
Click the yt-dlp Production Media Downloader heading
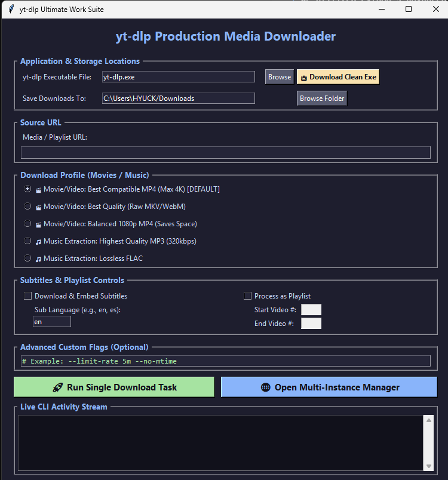pyautogui.click(x=226, y=36)
